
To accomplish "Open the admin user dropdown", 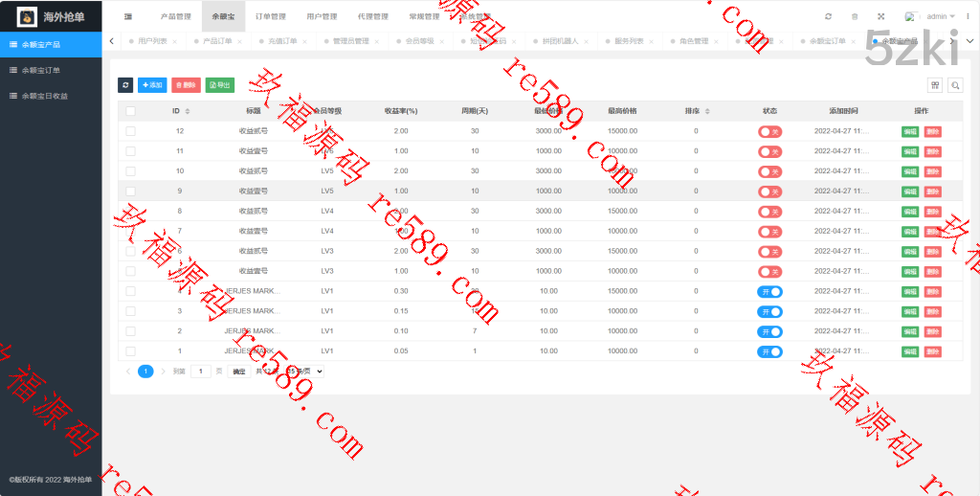I will point(933,16).
